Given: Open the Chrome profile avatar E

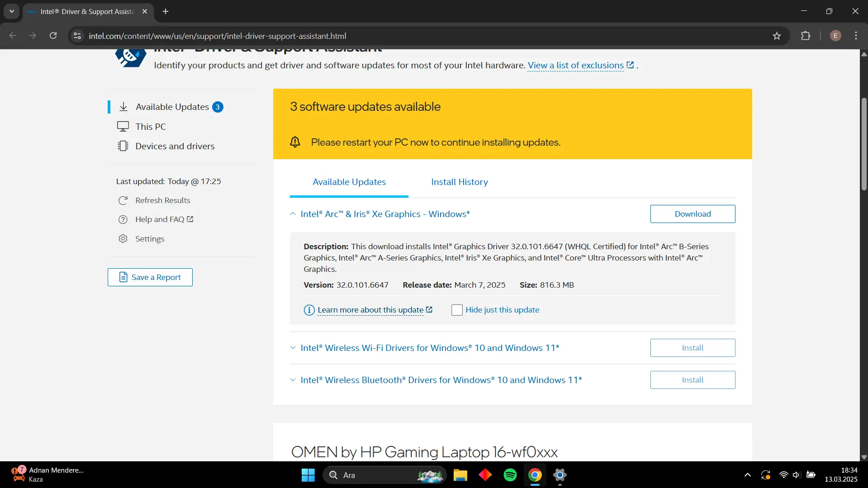Looking at the screenshot, I should pos(835,36).
